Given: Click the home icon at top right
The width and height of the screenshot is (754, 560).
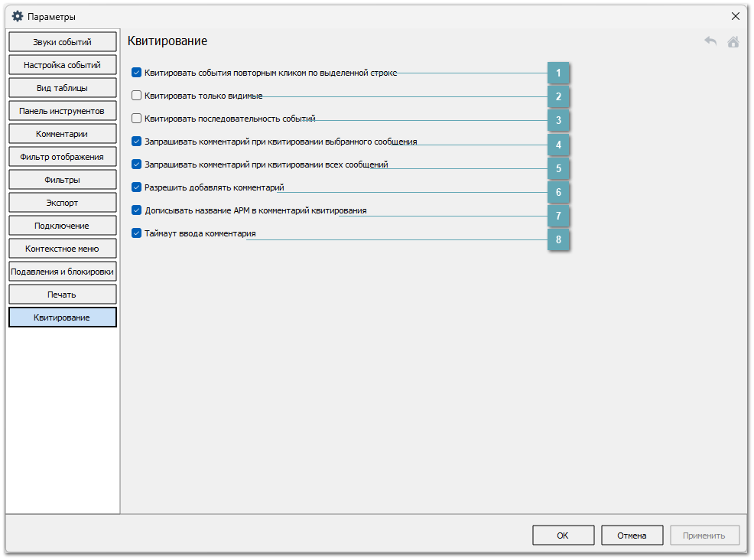Looking at the screenshot, I should [x=733, y=41].
